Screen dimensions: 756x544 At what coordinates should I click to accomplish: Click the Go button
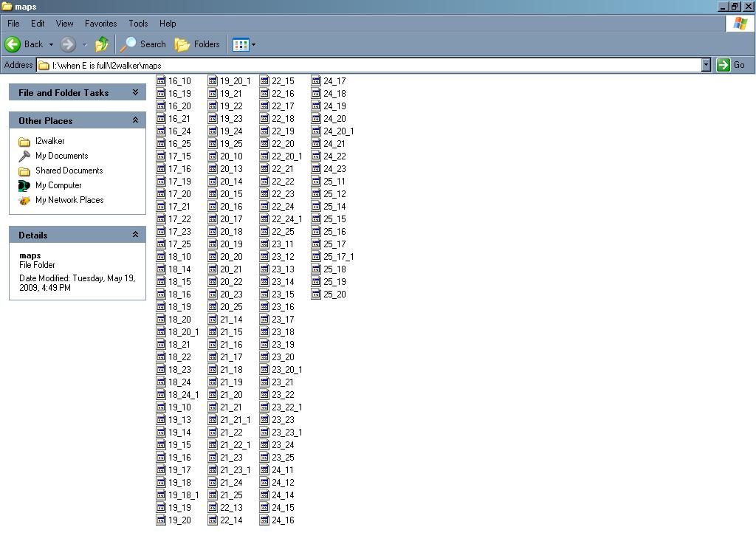pos(730,65)
